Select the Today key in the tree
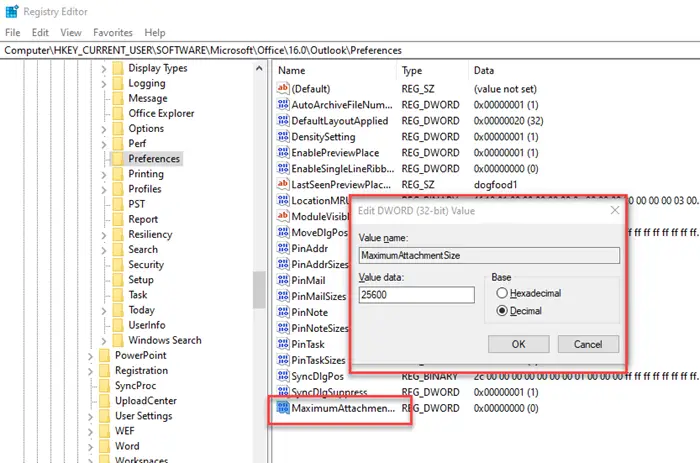This screenshot has height=463, width=700. click(x=142, y=310)
